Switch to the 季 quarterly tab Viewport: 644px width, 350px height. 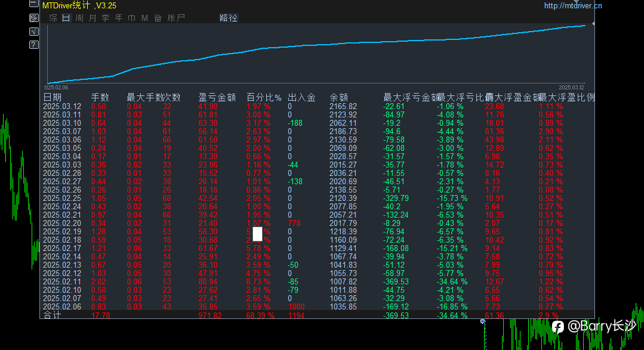(x=106, y=18)
